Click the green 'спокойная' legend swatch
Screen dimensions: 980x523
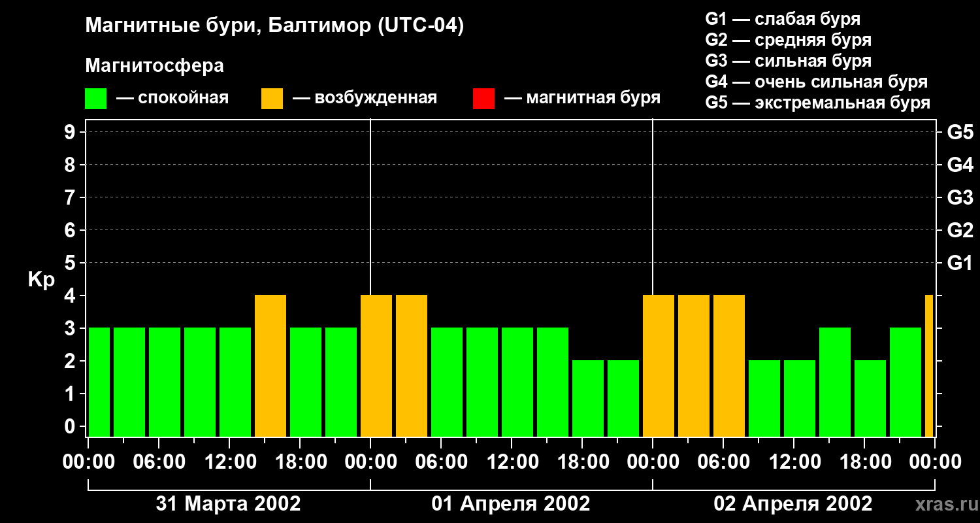pos(96,99)
